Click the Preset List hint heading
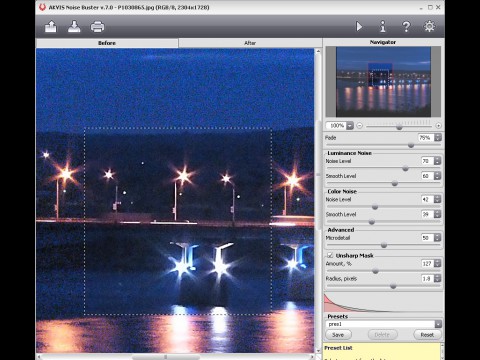Screen dimensions: 480x360 coord(338,348)
